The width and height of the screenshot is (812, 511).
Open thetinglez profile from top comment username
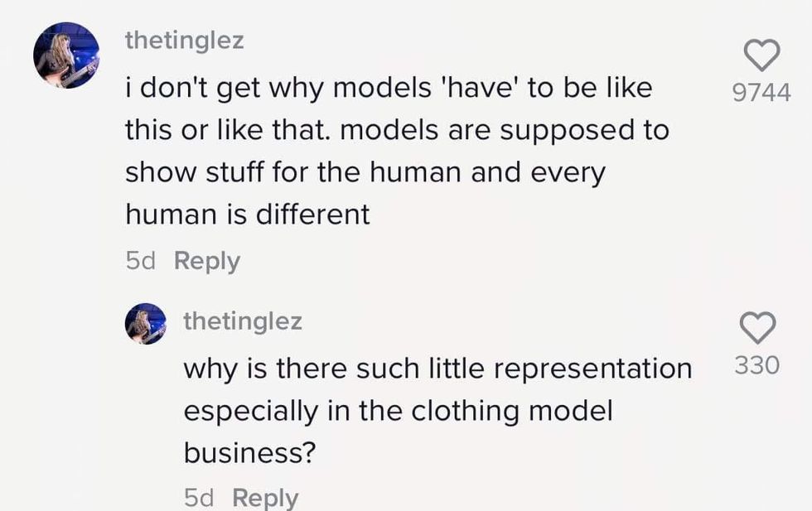tap(184, 41)
